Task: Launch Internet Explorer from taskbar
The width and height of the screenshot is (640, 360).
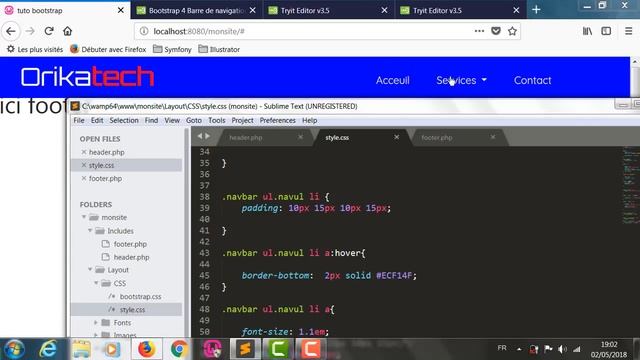Action: point(48,349)
